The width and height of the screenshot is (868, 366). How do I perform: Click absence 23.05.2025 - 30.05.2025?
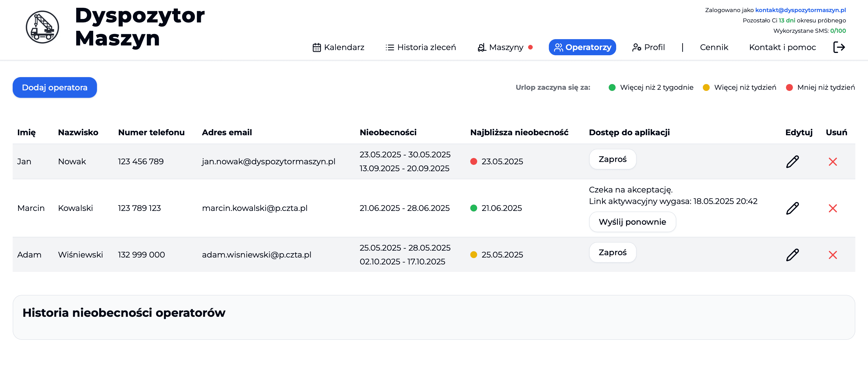tap(405, 155)
